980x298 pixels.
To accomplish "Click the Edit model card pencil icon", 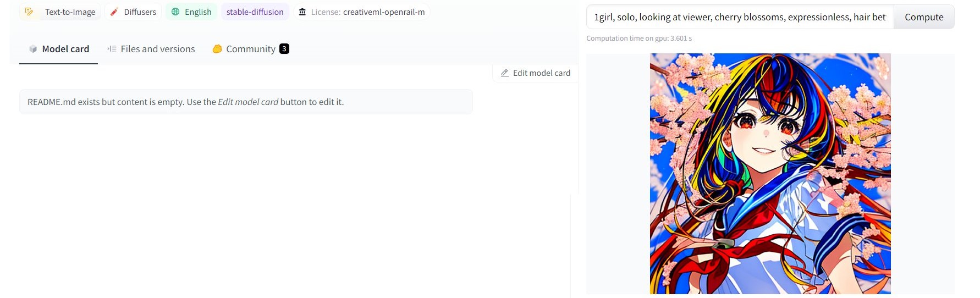I will pyautogui.click(x=505, y=73).
